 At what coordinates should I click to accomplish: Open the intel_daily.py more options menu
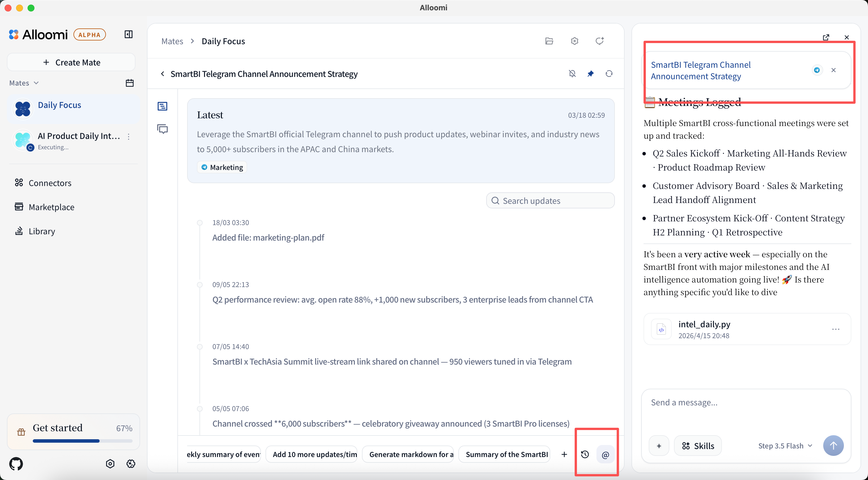[x=836, y=329]
